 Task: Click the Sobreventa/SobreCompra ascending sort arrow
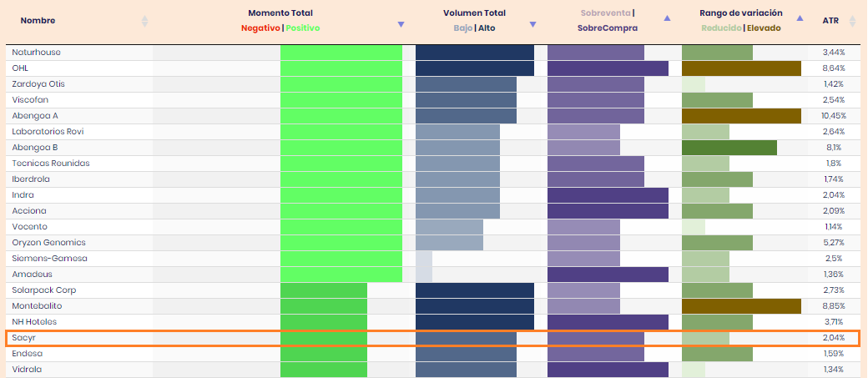[666, 18]
